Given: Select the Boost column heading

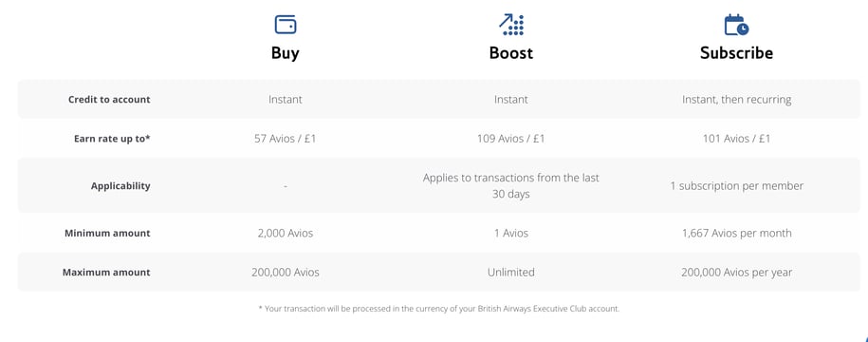Looking at the screenshot, I should click(x=511, y=52).
